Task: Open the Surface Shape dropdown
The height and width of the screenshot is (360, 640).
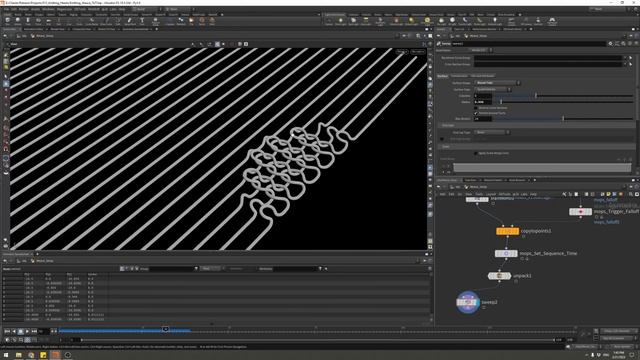Action: (497, 83)
